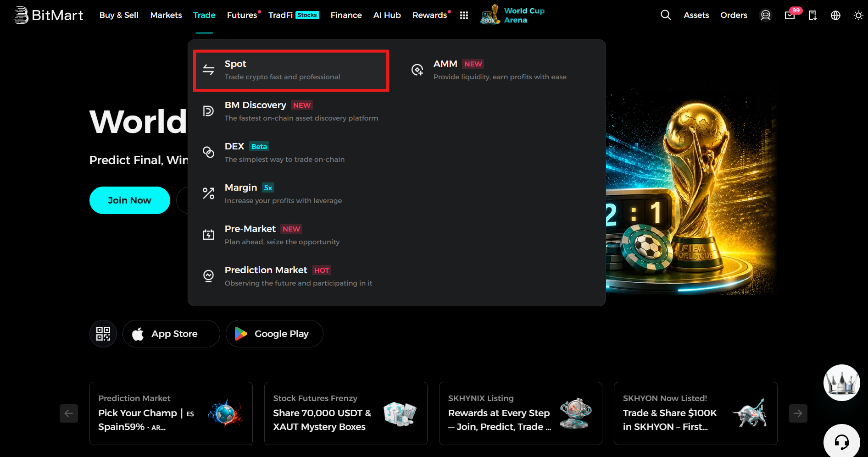Click the World Cup Arena trophy icon
Viewport: 868px width, 457px height.
pos(490,15)
